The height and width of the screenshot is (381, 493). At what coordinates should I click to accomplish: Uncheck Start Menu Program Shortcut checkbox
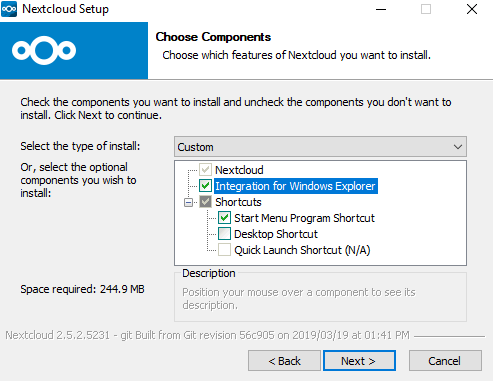tap(224, 218)
